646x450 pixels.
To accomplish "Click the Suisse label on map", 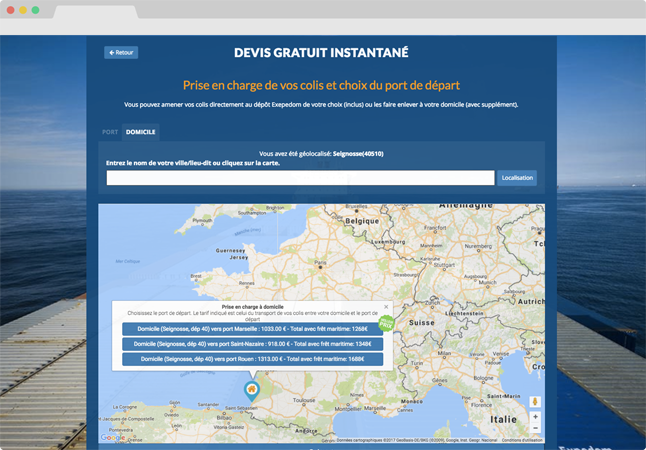I will coord(421,323).
